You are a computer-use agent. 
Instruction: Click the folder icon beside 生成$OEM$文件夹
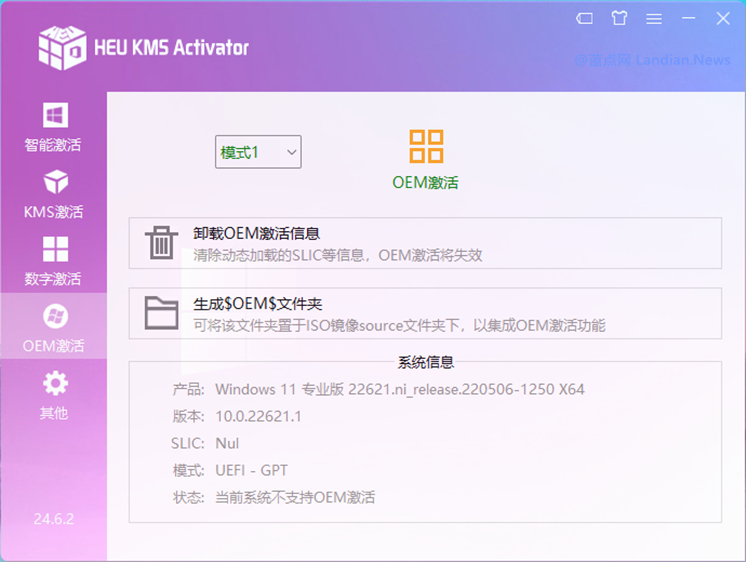tap(161, 313)
